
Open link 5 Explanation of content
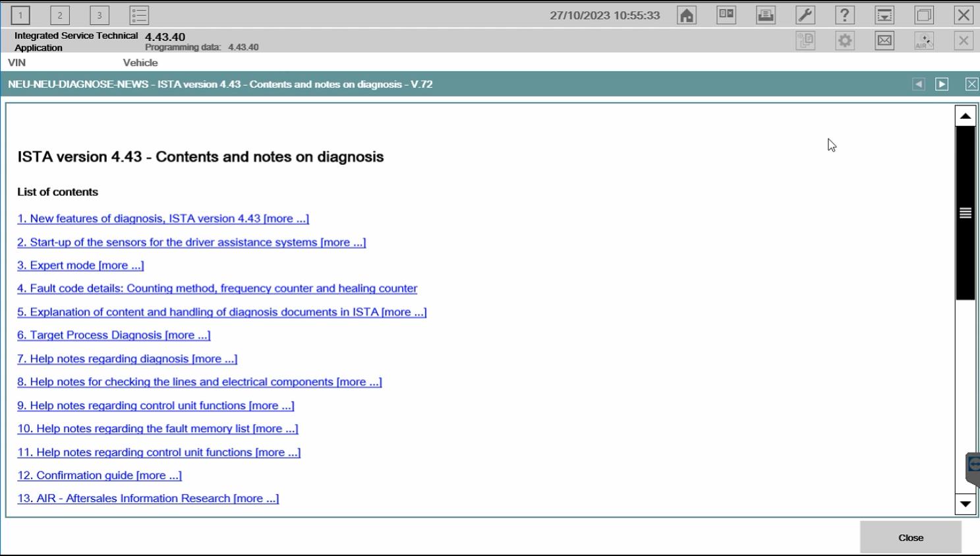(221, 312)
